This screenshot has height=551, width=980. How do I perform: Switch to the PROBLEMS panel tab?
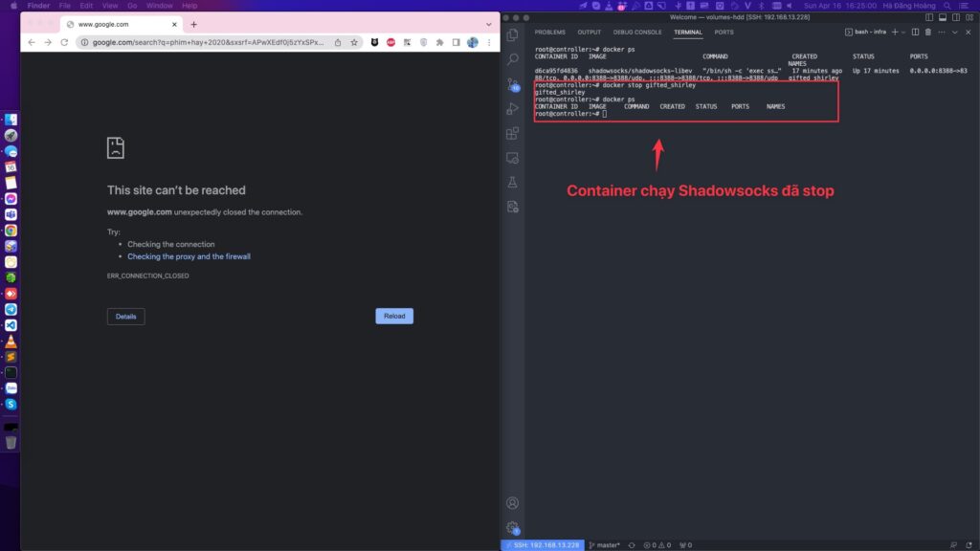pos(550,32)
